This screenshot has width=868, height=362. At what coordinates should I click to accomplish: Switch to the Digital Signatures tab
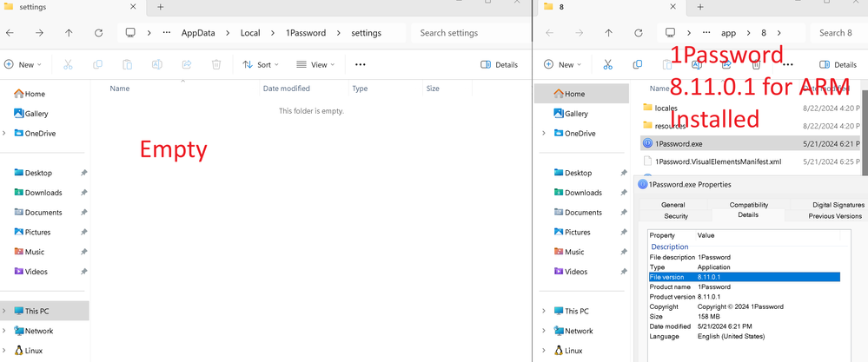[x=838, y=205]
